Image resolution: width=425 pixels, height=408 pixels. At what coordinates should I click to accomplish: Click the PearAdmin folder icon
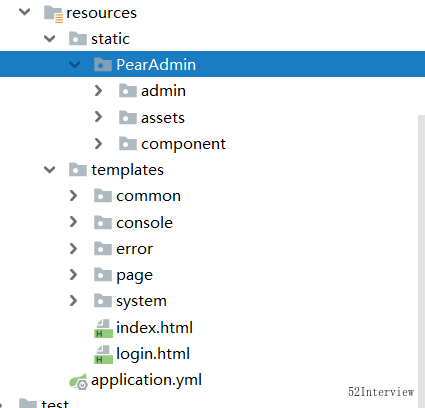[103, 64]
